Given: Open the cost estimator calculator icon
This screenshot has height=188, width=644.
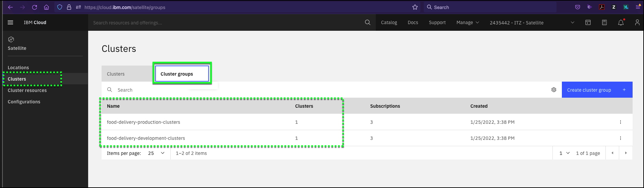Looking at the screenshot, I should (604, 22).
